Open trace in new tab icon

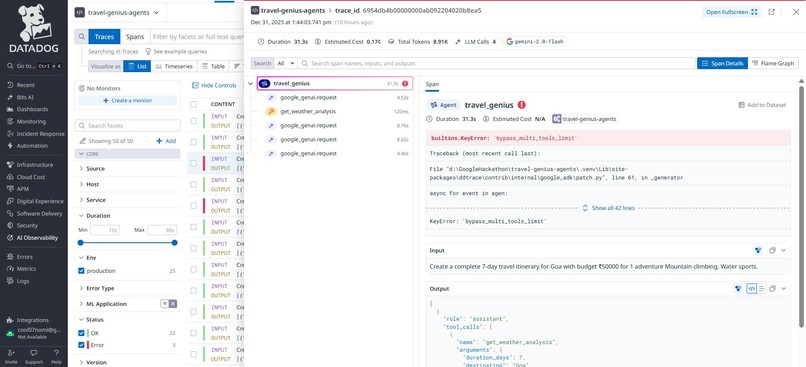tap(772, 12)
